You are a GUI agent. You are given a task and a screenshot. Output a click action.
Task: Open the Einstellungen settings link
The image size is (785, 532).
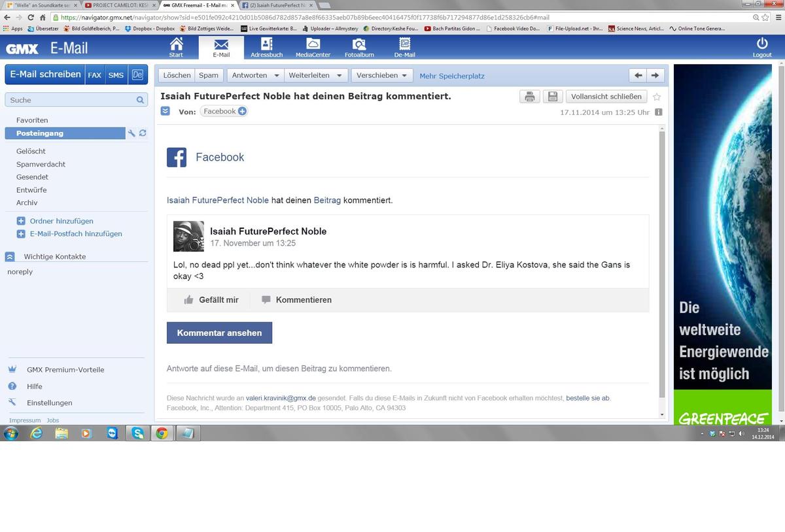coord(49,403)
